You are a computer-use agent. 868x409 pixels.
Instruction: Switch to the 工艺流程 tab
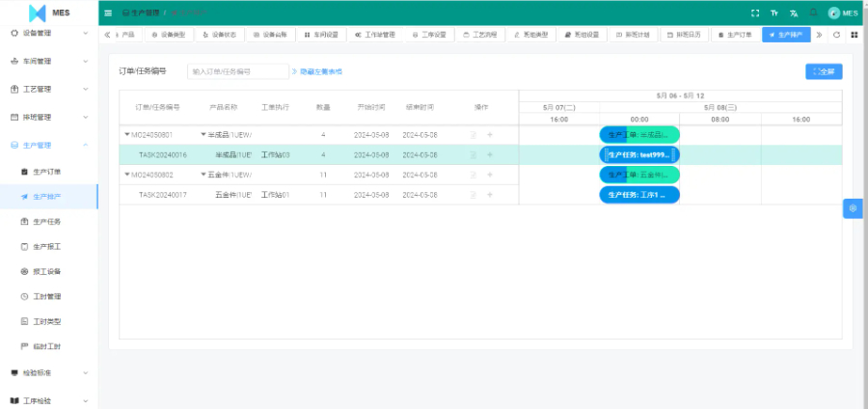480,35
